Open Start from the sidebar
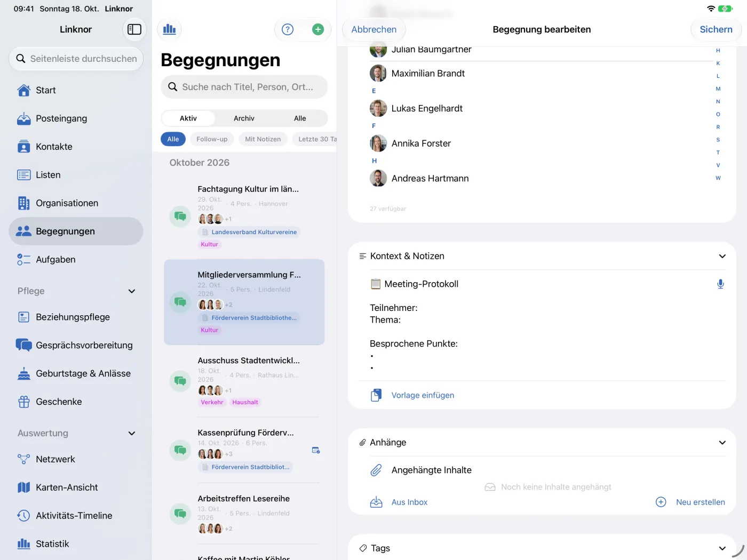747x560 pixels. tap(76, 90)
